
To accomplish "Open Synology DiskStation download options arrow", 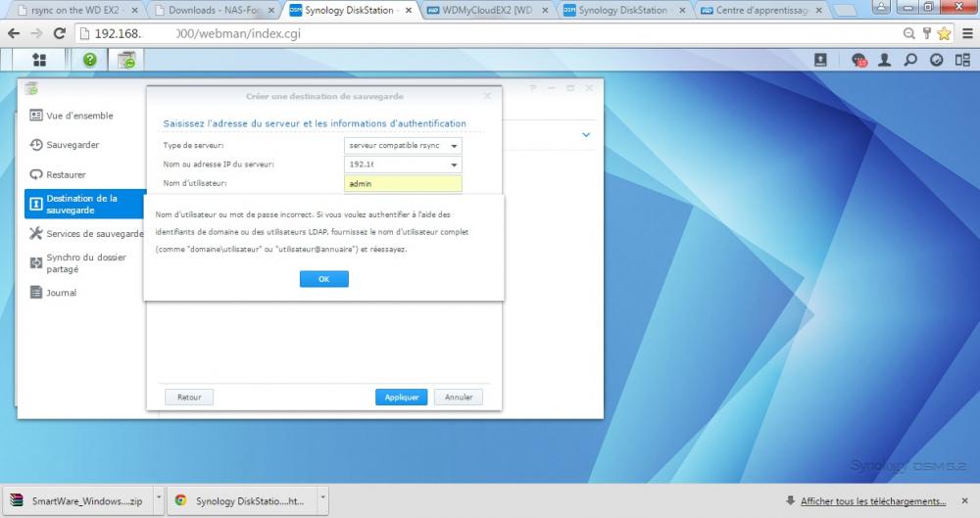I will point(322,499).
